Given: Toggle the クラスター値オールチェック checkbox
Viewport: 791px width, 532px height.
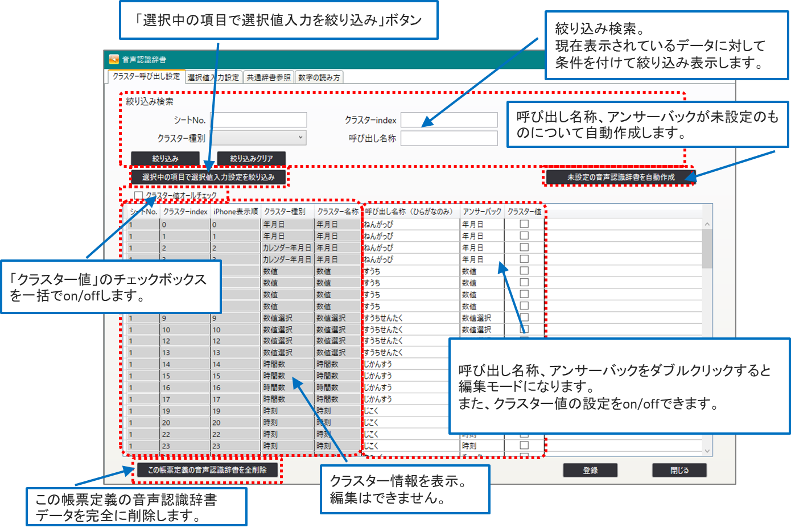Looking at the screenshot, I should [138, 196].
